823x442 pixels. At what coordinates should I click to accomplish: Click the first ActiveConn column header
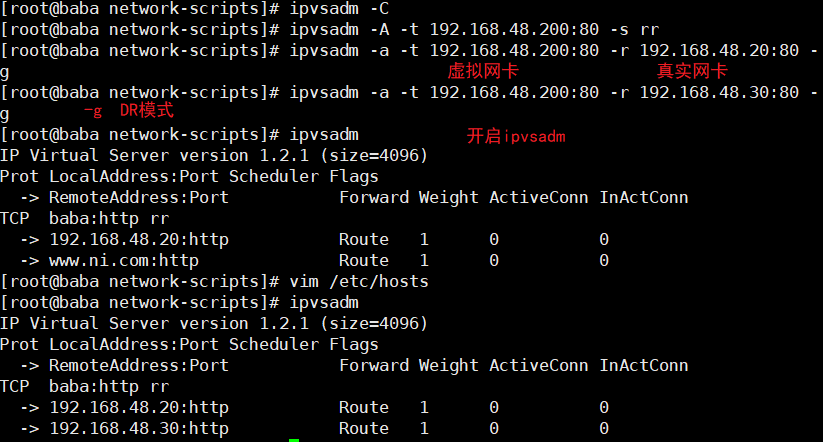[539, 197]
